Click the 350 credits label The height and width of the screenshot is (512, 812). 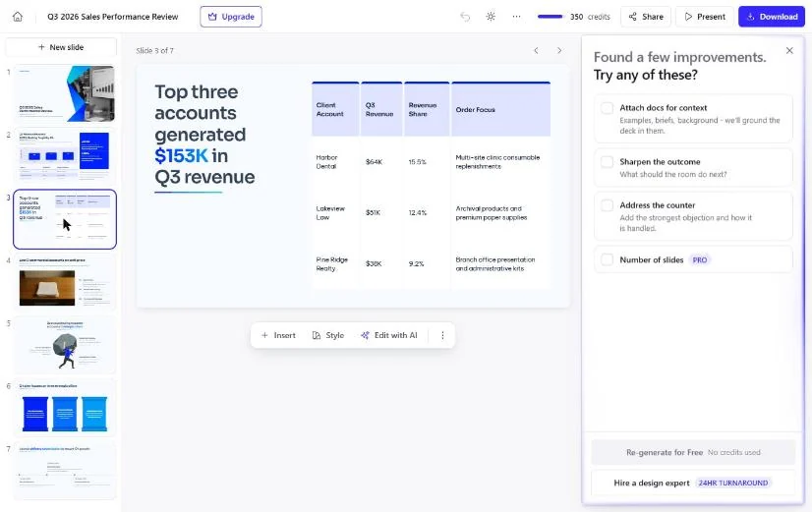pyautogui.click(x=590, y=17)
